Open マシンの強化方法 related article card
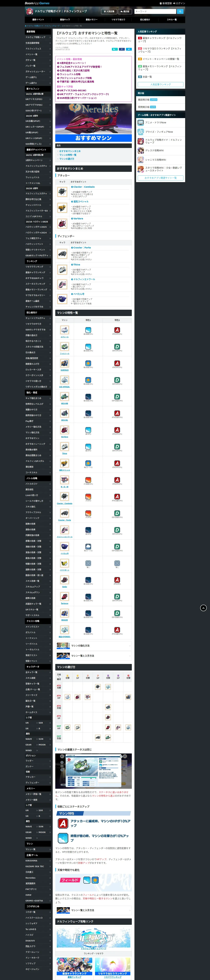 pyautogui.click(x=93, y=646)
